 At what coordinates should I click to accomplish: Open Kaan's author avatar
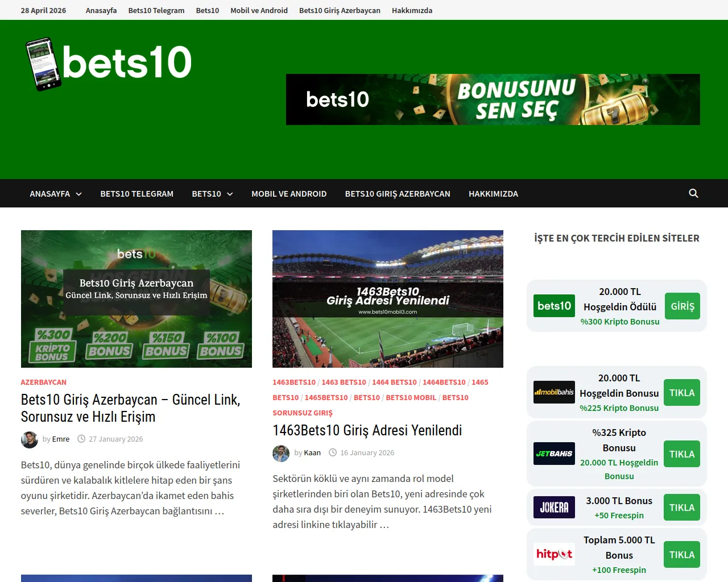[x=281, y=453]
